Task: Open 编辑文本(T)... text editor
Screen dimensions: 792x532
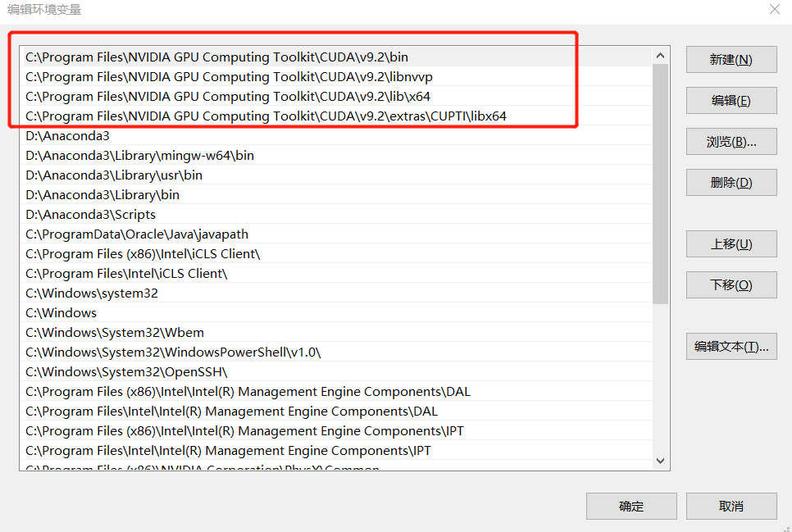Action: 731,346
